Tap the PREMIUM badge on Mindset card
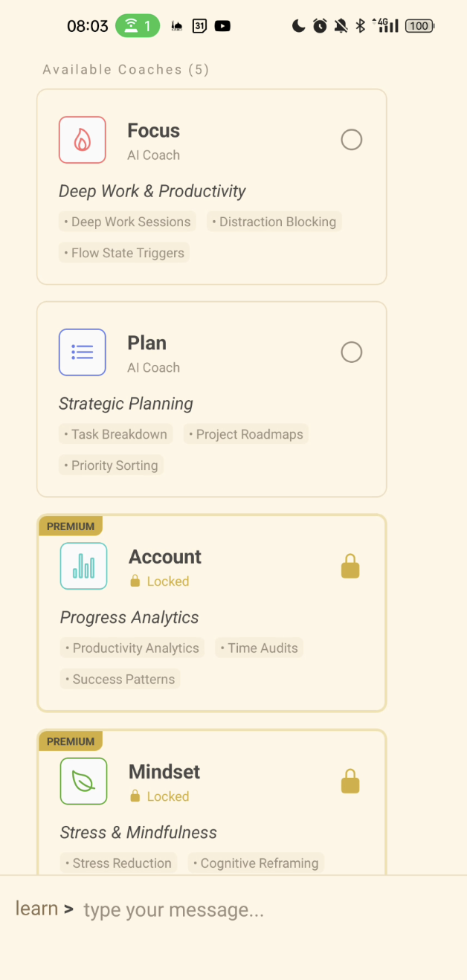This screenshot has height=980, width=467. click(71, 741)
